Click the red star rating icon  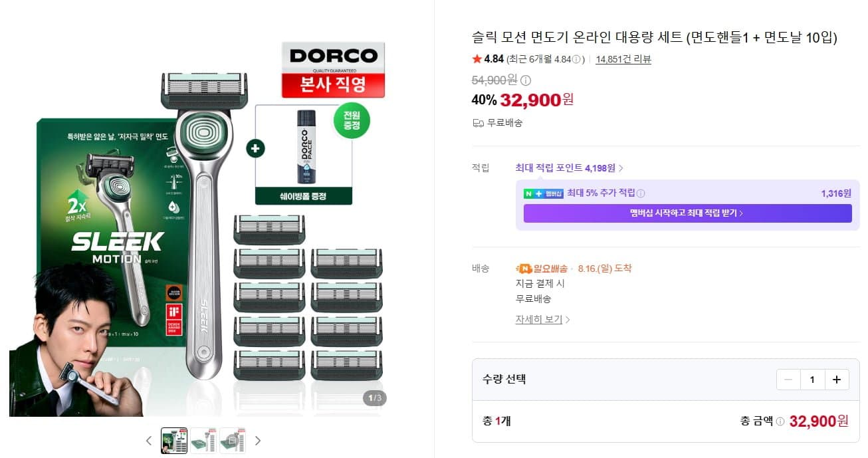pyautogui.click(x=477, y=59)
